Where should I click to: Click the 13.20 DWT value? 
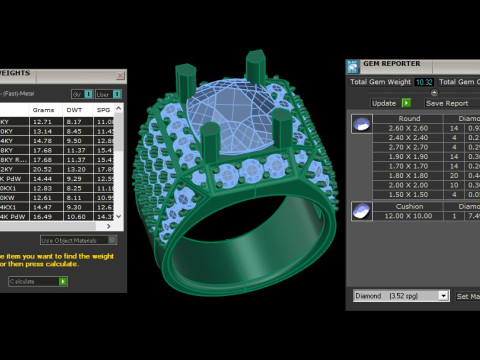click(x=77, y=169)
